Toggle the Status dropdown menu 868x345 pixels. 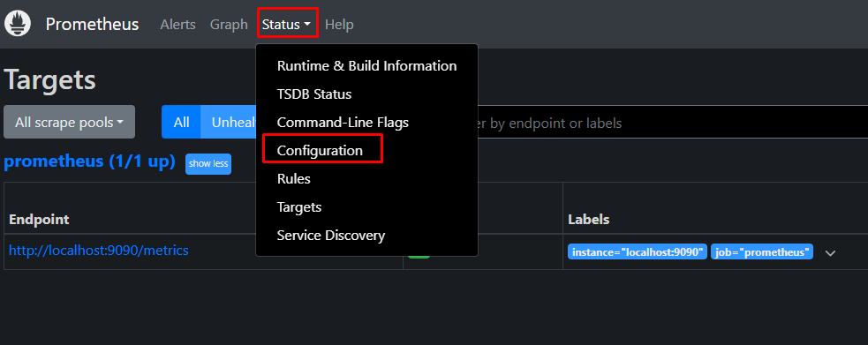[287, 25]
